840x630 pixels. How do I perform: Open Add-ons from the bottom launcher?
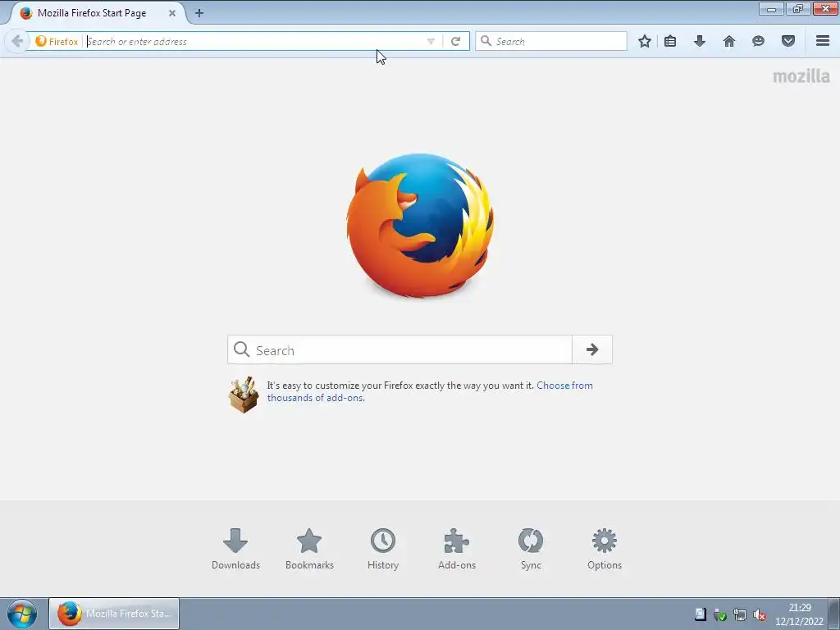point(457,549)
